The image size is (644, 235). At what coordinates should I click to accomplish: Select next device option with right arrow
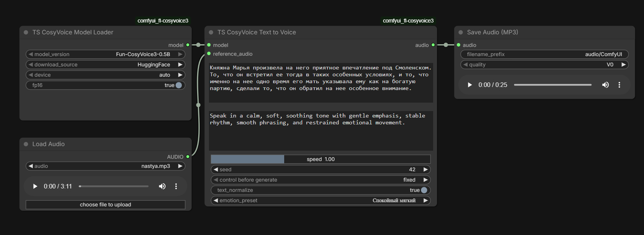[180, 75]
